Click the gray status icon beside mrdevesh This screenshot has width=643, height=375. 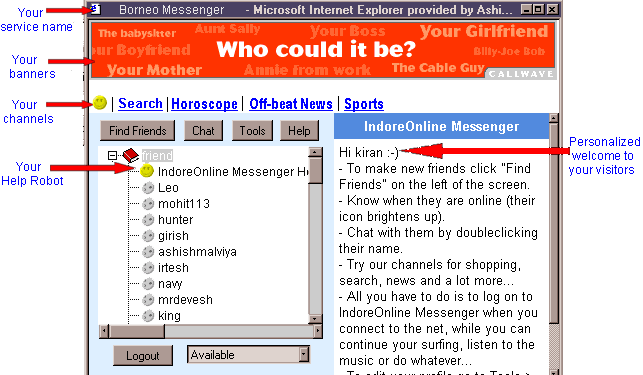148,300
